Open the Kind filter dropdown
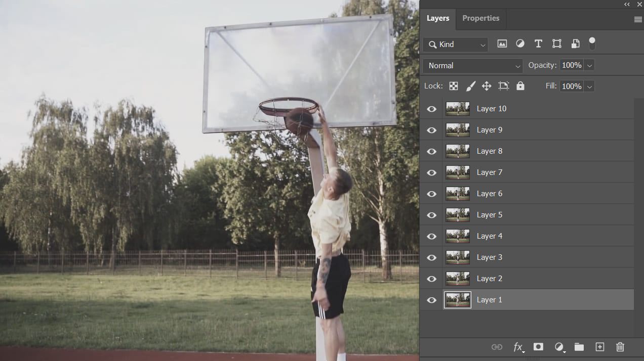The image size is (644, 361). pyautogui.click(x=454, y=44)
